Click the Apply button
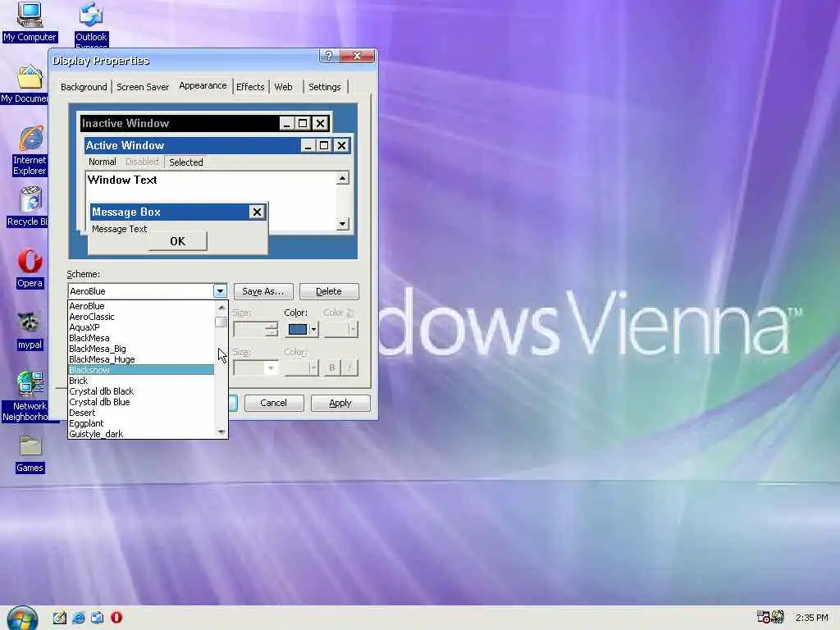 [340, 403]
